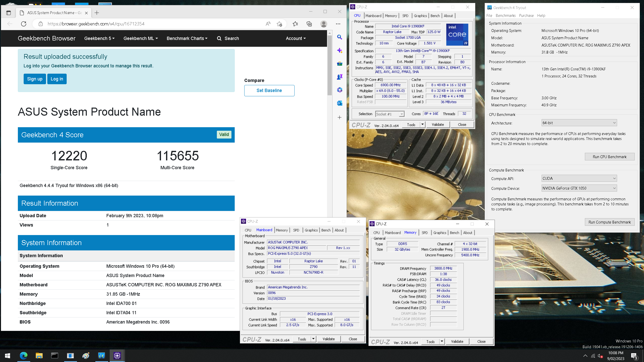This screenshot has width=644, height=362.
Task: Click the sidebar plus icon to customize
Action: click(x=340, y=117)
